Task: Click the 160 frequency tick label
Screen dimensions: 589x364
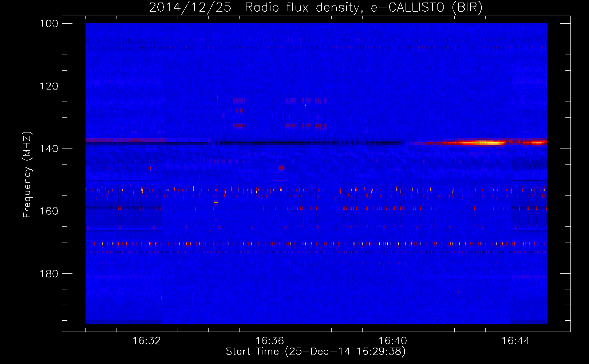Action: (49, 211)
